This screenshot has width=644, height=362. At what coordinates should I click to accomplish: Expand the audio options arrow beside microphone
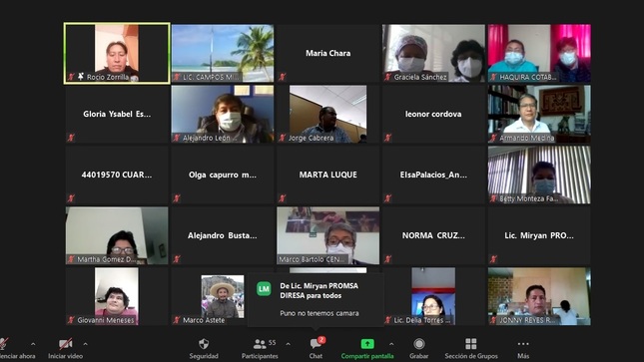click(x=33, y=344)
